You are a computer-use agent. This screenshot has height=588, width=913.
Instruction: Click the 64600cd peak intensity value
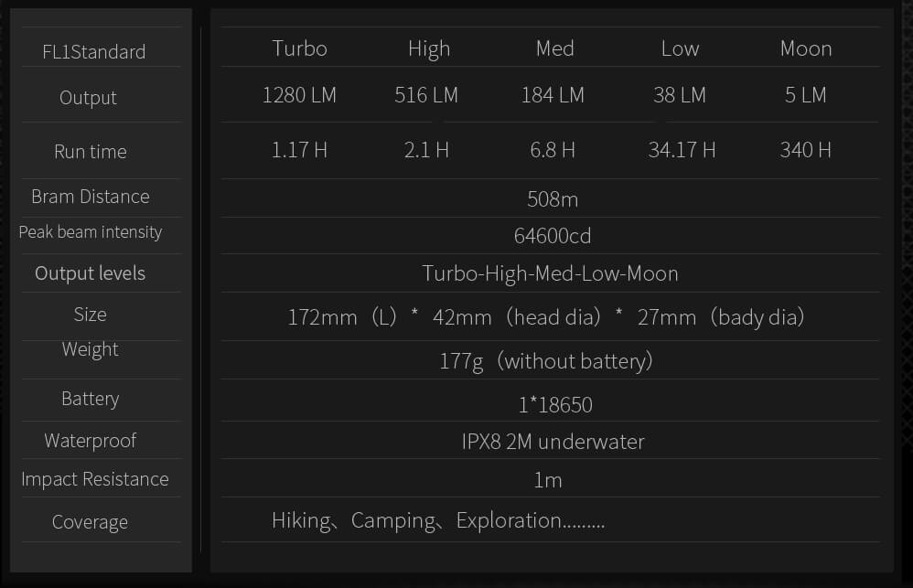pyautogui.click(x=553, y=236)
